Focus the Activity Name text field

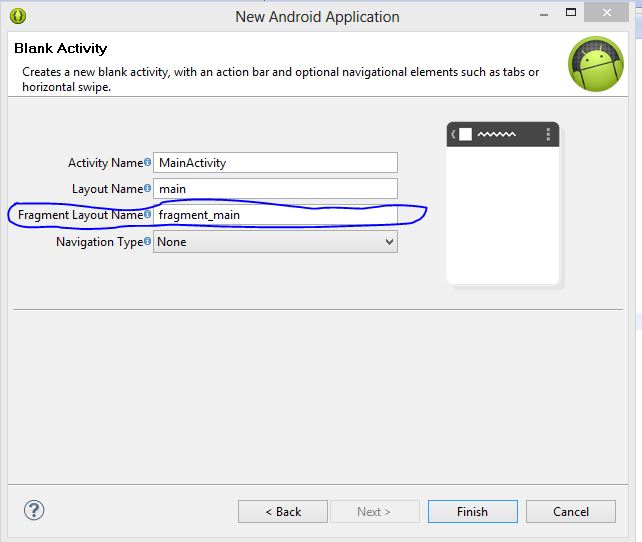(275, 163)
